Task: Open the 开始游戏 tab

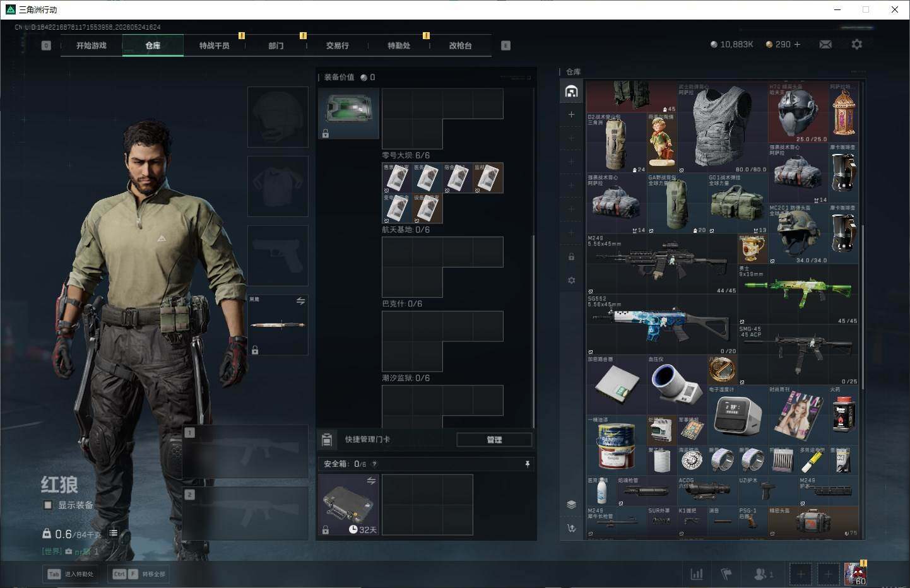Action: click(x=92, y=45)
